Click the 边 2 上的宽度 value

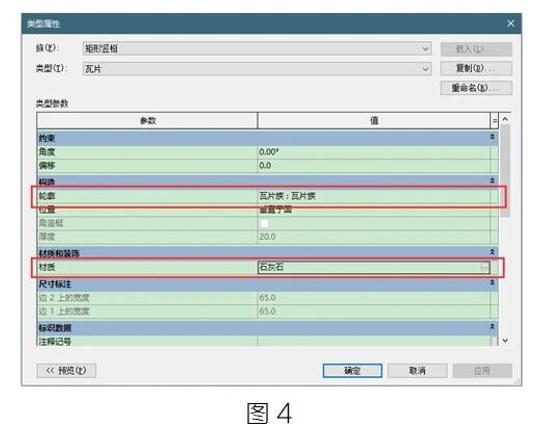(374, 298)
